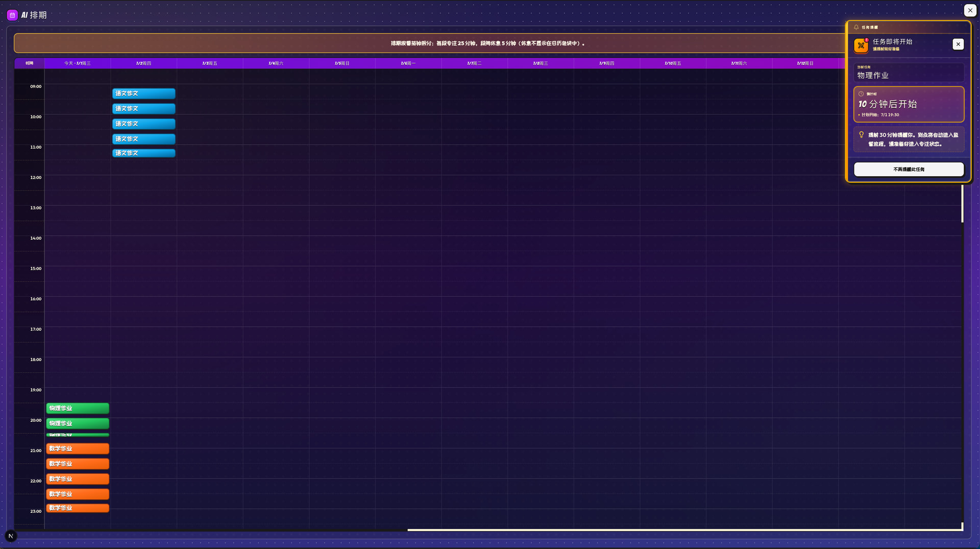
Task: Open the fourth 数学作业 block after 22:00
Action: [78, 494]
